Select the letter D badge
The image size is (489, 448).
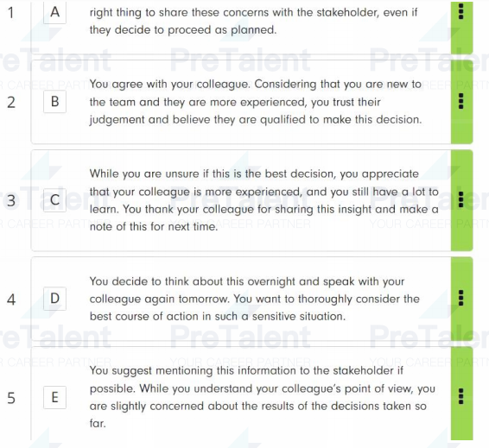(55, 299)
